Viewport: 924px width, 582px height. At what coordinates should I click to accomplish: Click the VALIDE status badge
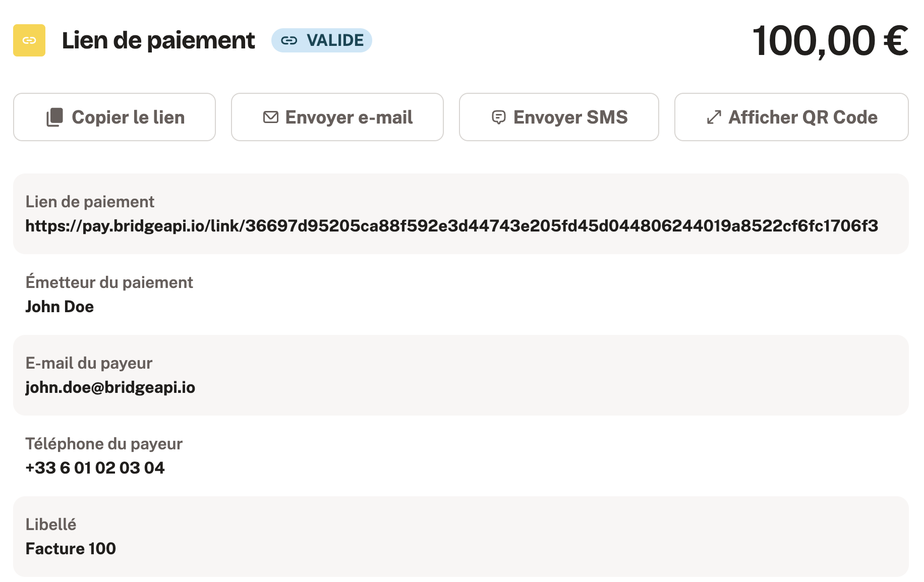[322, 40]
